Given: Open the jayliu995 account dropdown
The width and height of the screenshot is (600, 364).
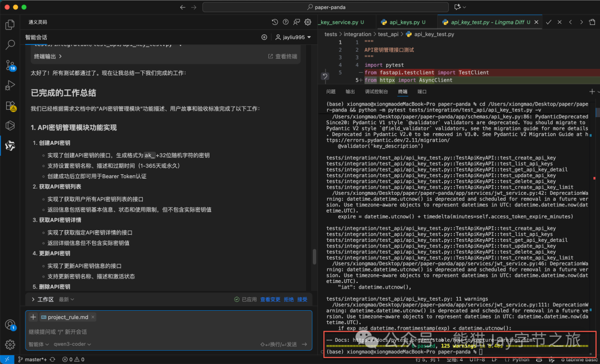Looking at the screenshot, I should tap(293, 37).
